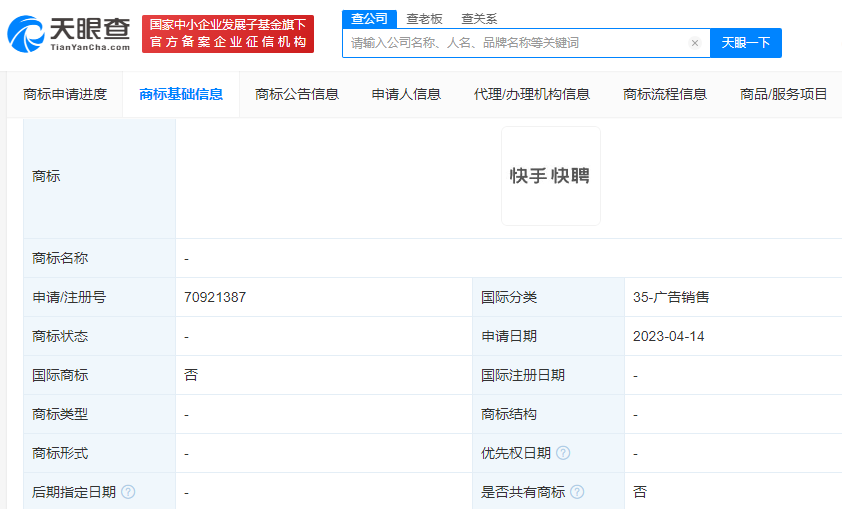Switch to 商标公告信息 tab

pos(297,94)
